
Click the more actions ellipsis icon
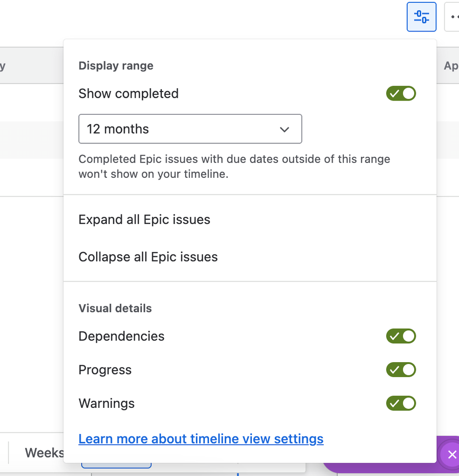click(x=455, y=16)
